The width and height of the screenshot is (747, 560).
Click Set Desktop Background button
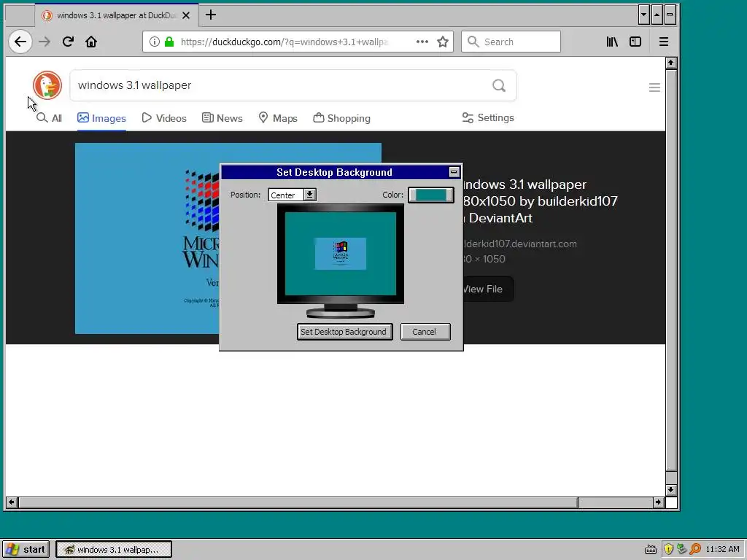[x=344, y=332]
